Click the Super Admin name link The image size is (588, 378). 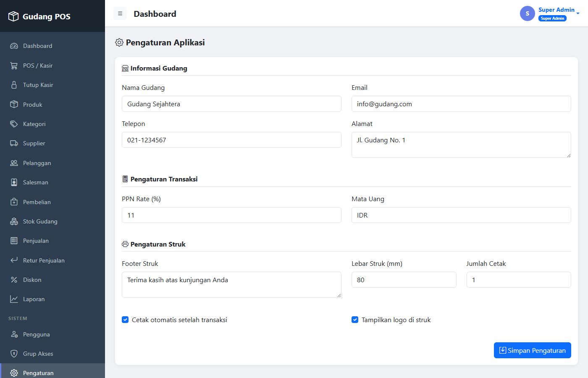click(x=556, y=10)
